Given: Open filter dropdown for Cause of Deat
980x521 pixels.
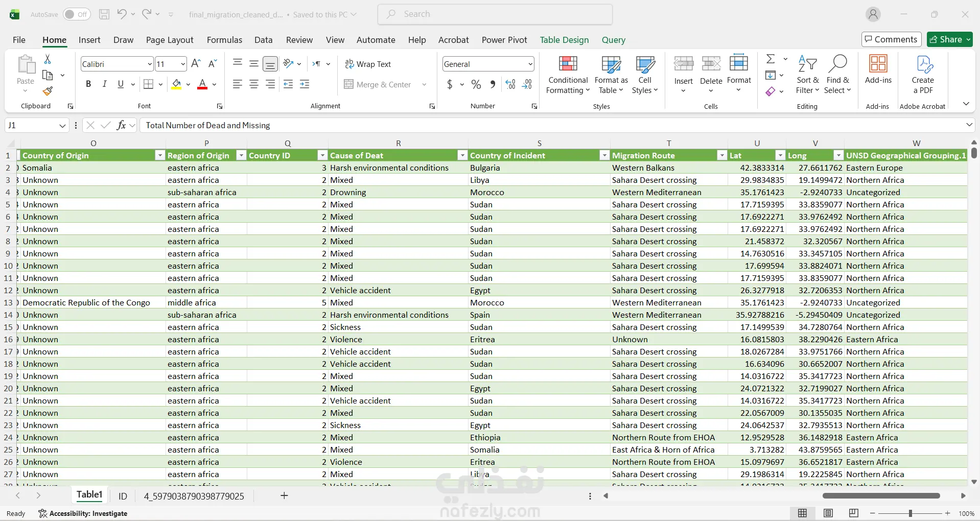Looking at the screenshot, I should pyautogui.click(x=462, y=155).
